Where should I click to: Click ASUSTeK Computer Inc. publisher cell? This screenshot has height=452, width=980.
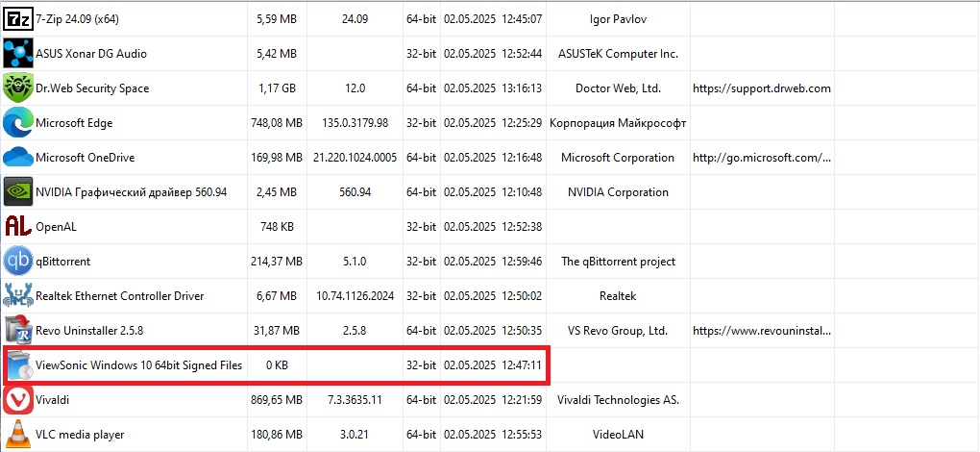618,54
